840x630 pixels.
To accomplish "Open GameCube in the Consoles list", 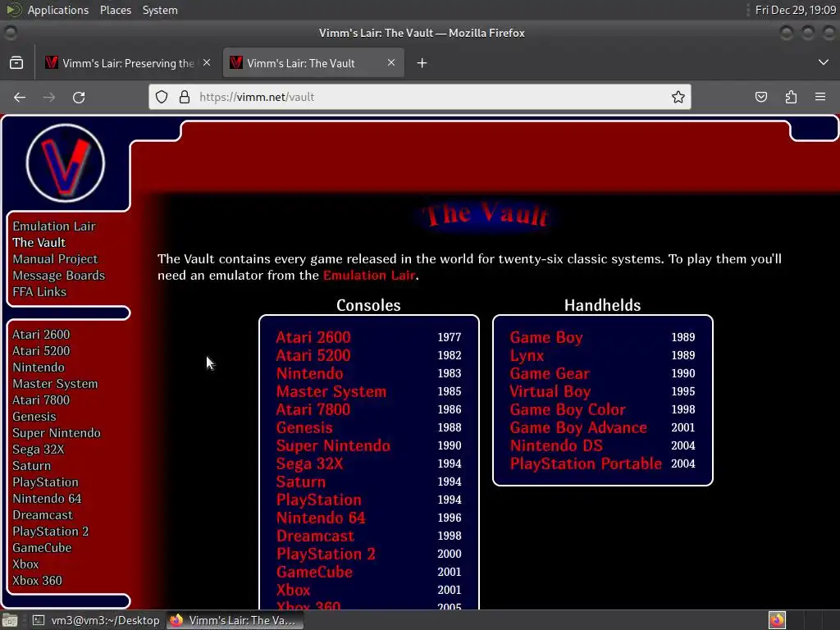I will (x=314, y=572).
